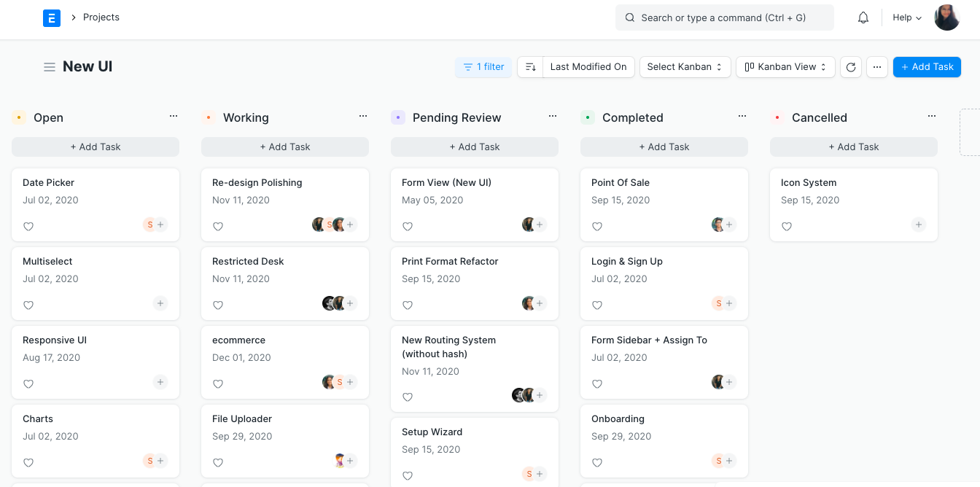Viewport: 980px width, 487px height.
Task: Add Task in Open column
Action: pos(96,147)
